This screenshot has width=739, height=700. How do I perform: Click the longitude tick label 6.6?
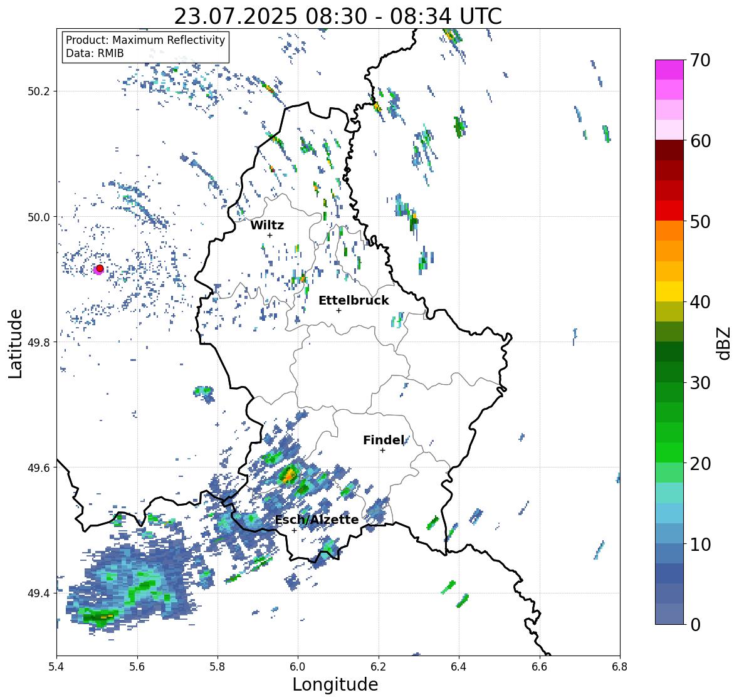click(540, 666)
